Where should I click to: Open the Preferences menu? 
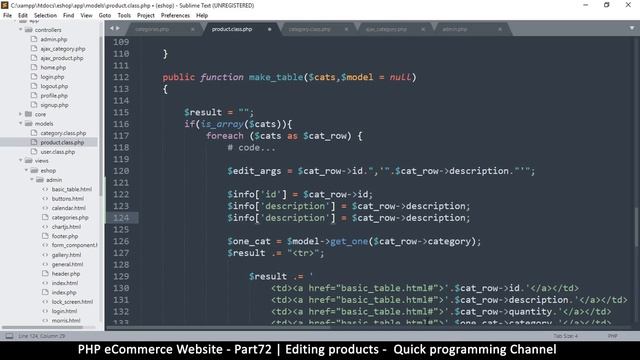176,16
